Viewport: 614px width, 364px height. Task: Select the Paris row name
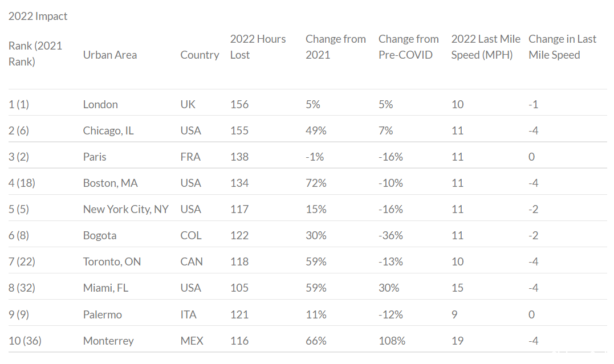[x=95, y=157]
